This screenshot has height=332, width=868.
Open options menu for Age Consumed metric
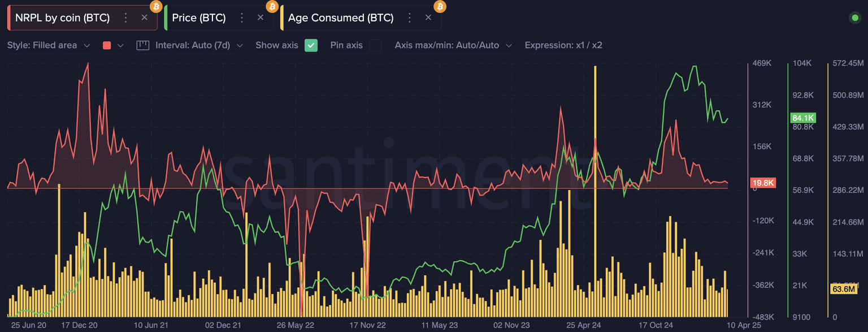[410, 18]
